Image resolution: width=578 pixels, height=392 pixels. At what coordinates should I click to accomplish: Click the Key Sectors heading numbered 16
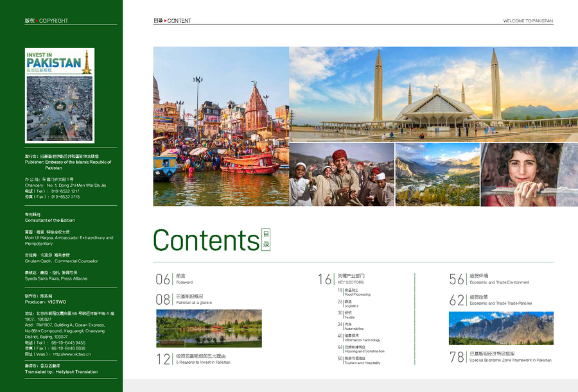pyautogui.click(x=341, y=279)
